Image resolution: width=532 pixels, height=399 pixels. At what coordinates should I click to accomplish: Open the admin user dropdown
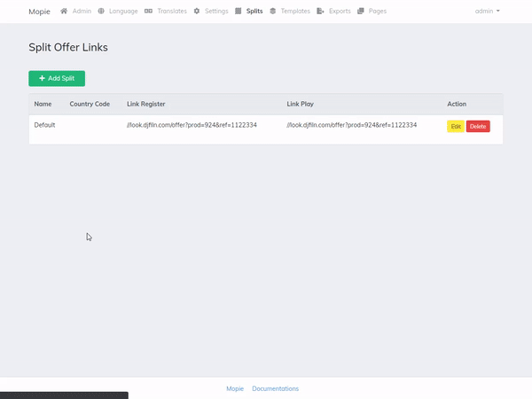(487, 12)
